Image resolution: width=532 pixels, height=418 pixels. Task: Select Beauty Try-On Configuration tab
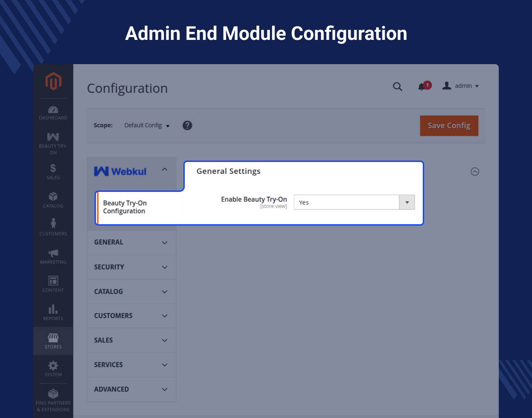pyautogui.click(x=125, y=207)
